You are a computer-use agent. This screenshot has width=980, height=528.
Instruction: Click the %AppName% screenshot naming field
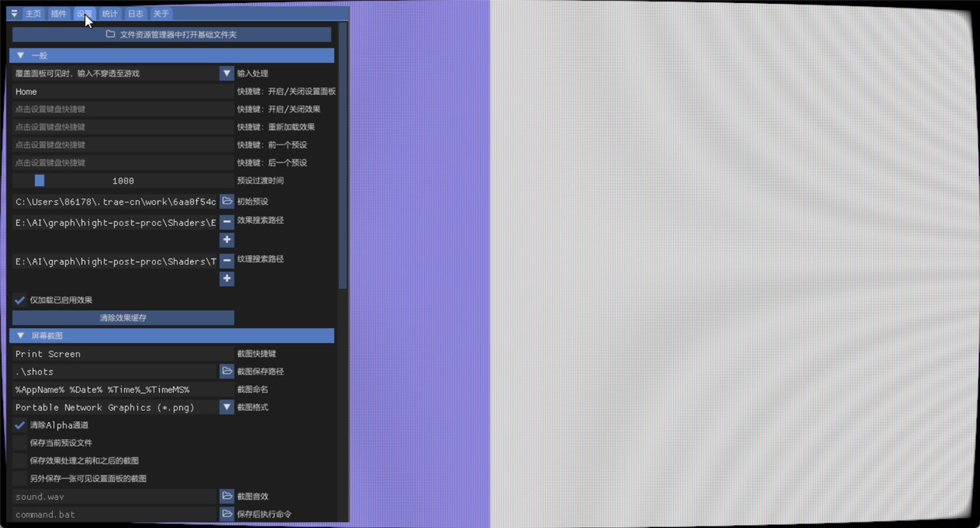click(x=122, y=389)
